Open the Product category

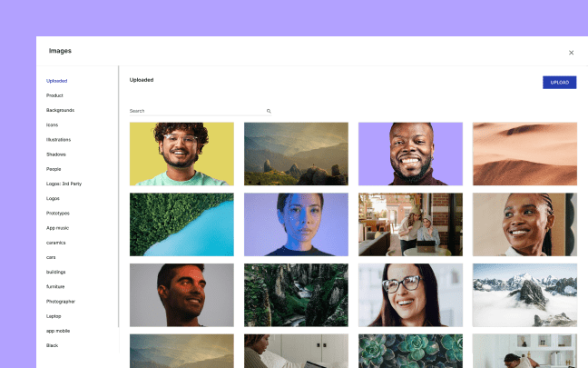(54, 95)
